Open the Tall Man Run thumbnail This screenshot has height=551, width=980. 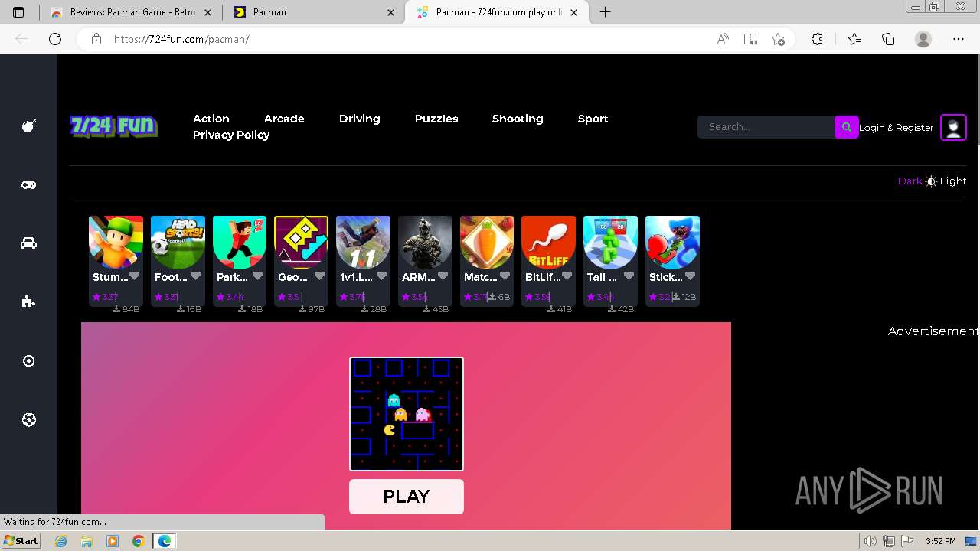click(x=610, y=242)
